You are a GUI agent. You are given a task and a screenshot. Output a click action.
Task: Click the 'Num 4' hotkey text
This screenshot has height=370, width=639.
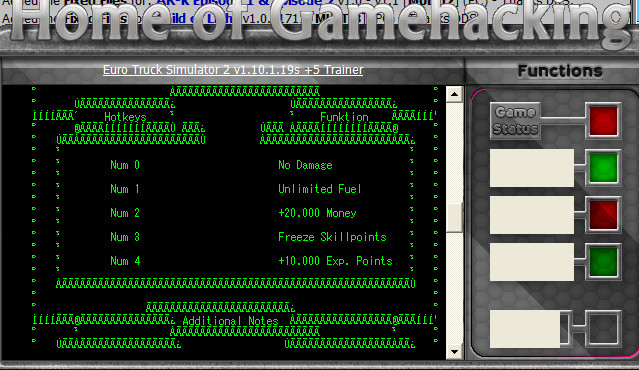click(x=125, y=261)
